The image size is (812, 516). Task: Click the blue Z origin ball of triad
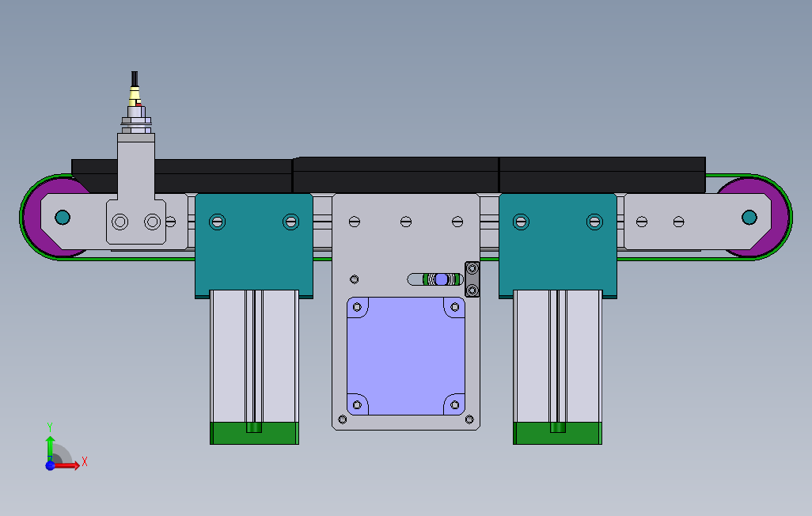point(50,465)
